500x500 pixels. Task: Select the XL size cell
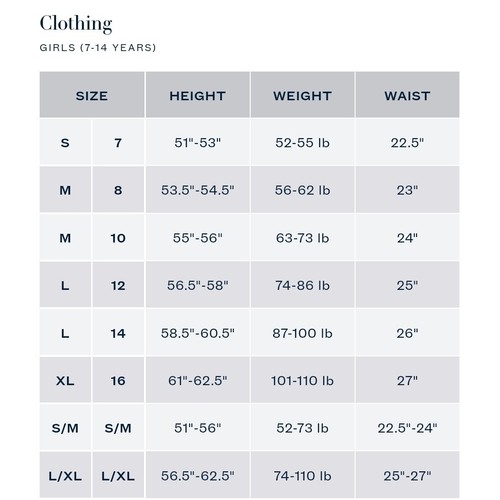click(x=65, y=380)
